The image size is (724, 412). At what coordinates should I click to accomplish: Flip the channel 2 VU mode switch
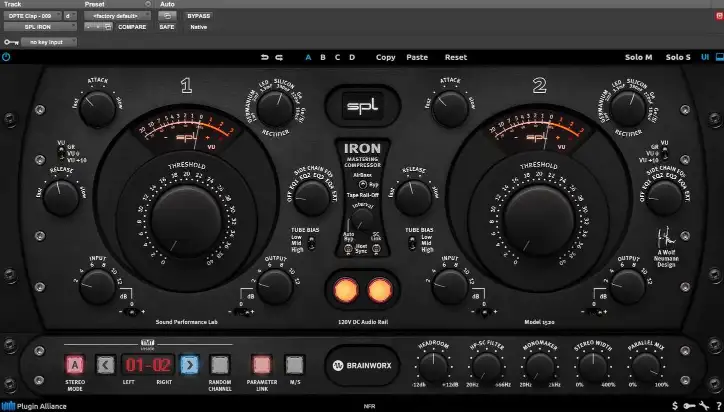[x=664, y=152]
